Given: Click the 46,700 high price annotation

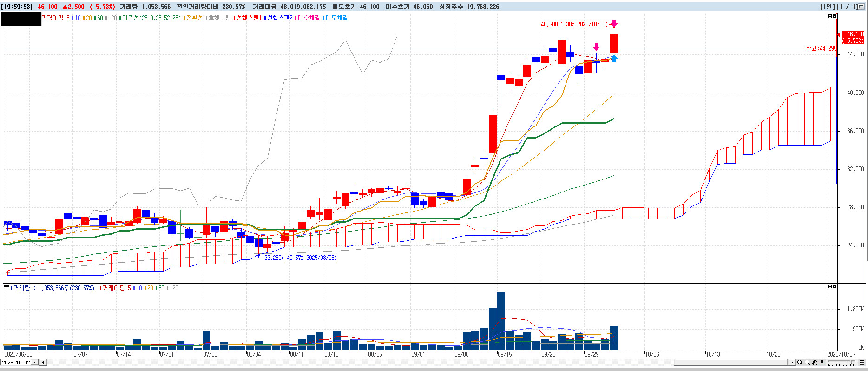Looking at the screenshot, I should 574,24.
